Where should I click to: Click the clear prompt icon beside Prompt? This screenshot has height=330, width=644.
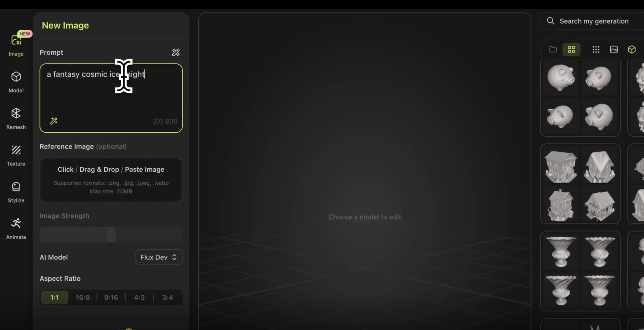point(176,52)
